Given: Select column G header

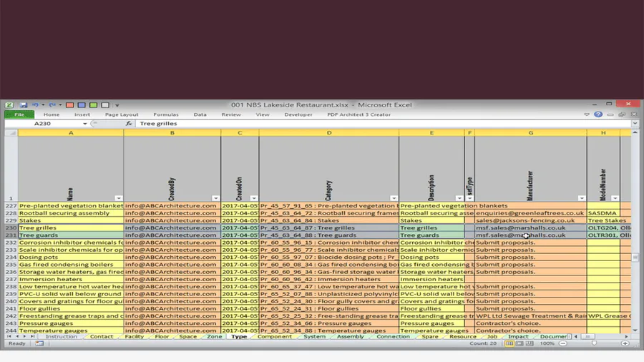Looking at the screenshot, I should [531, 132].
